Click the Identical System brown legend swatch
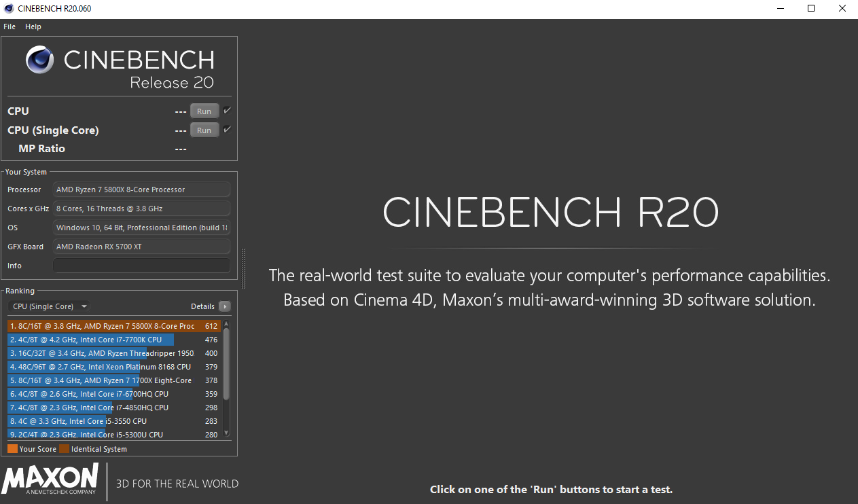Image resolution: width=858 pixels, height=504 pixels. click(64, 449)
